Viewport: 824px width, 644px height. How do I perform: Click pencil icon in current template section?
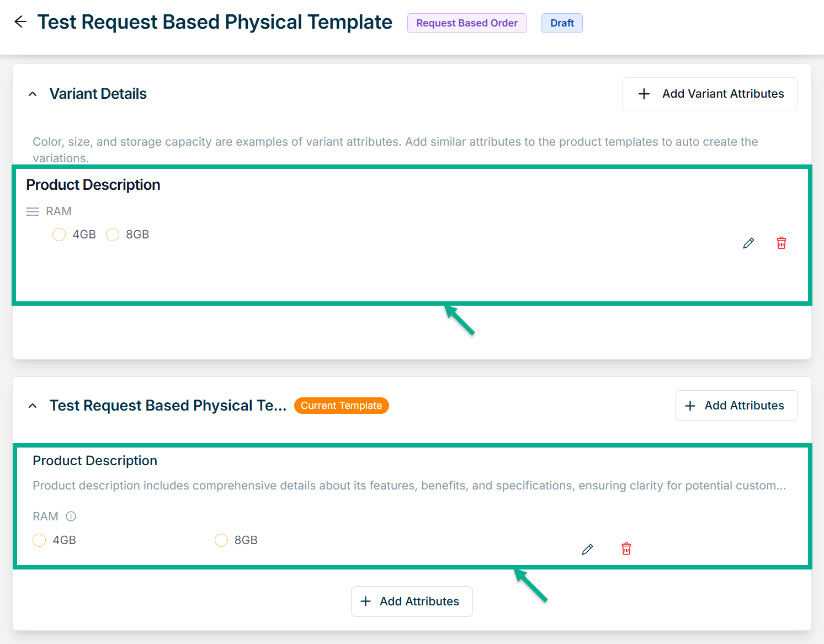pos(587,549)
